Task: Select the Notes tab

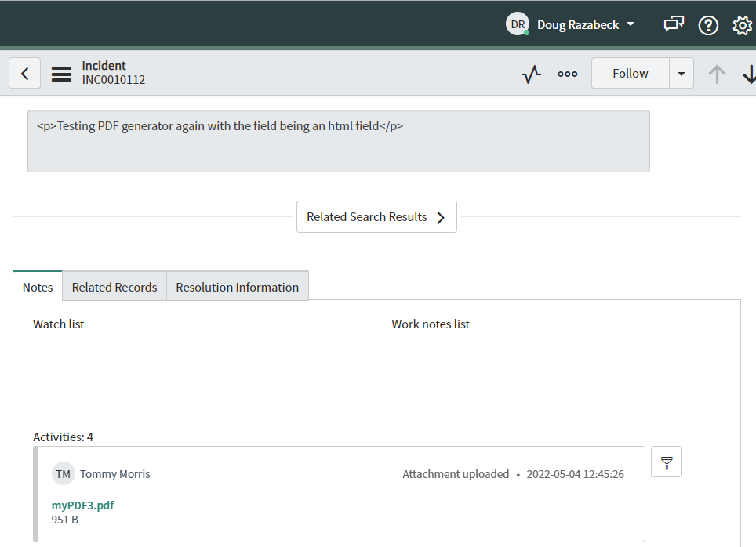Action: pos(37,287)
